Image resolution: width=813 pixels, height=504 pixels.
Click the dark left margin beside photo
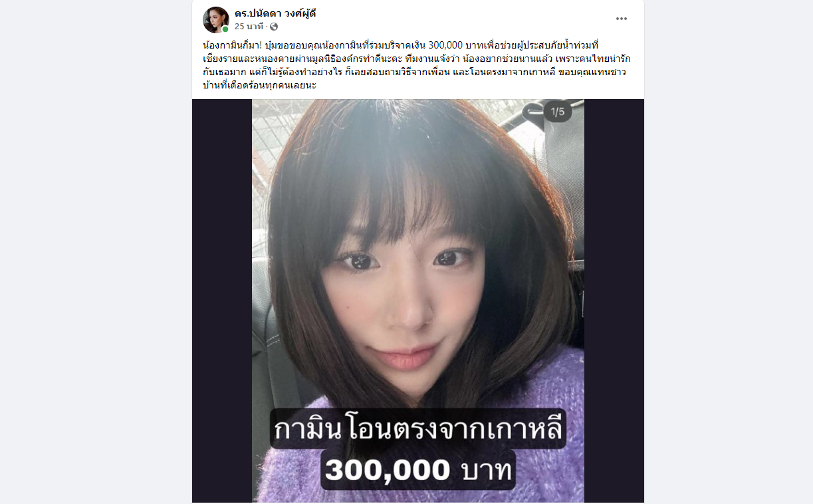click(x=222, y=301)
